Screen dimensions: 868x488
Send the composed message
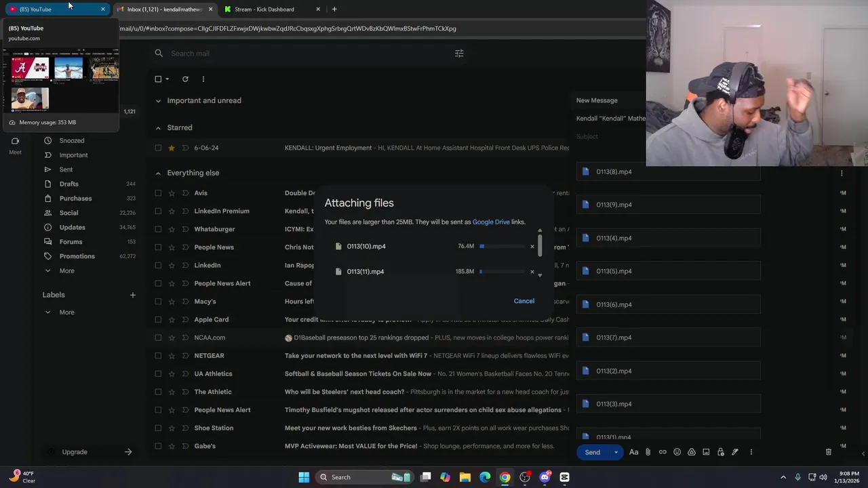click(x=593, y=452)
